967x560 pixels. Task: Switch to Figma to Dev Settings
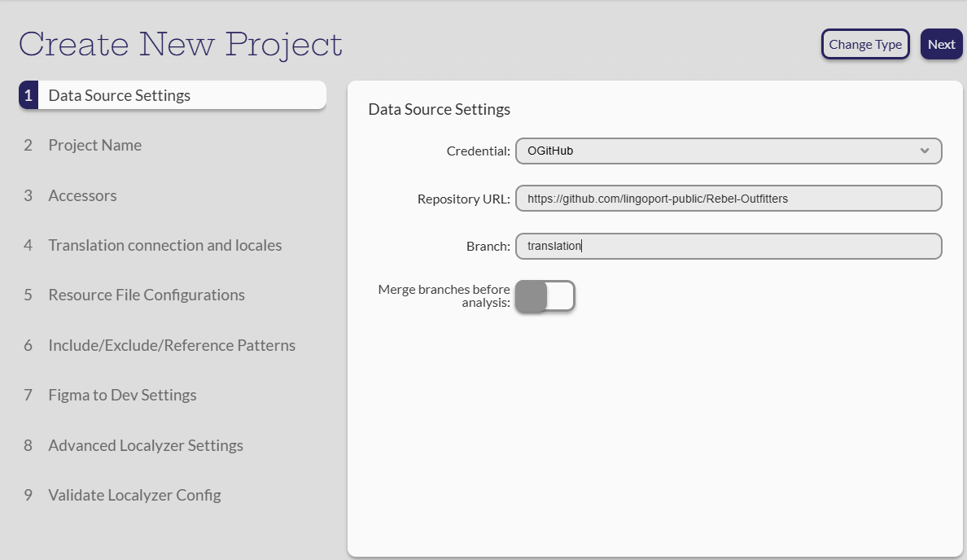(x=122, y=396)
